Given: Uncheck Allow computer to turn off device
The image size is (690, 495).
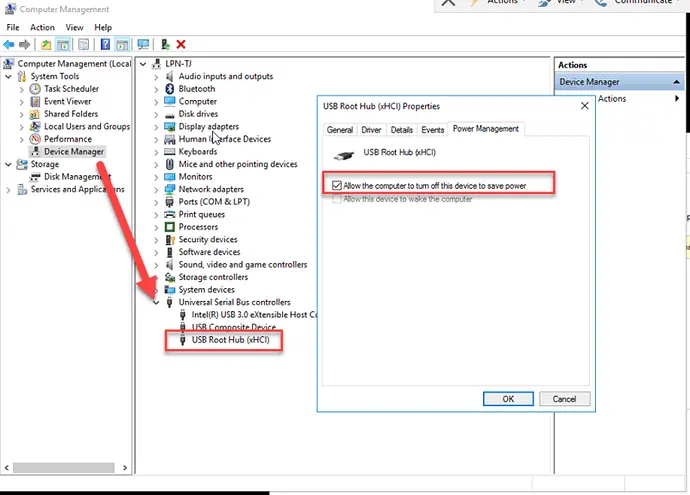Looking at the screenshot, I should pos(335,185).
